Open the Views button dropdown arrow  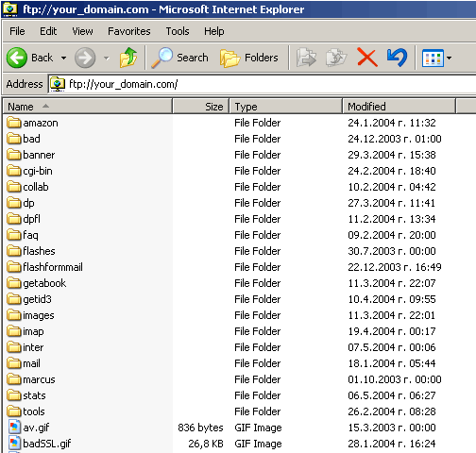450,58
